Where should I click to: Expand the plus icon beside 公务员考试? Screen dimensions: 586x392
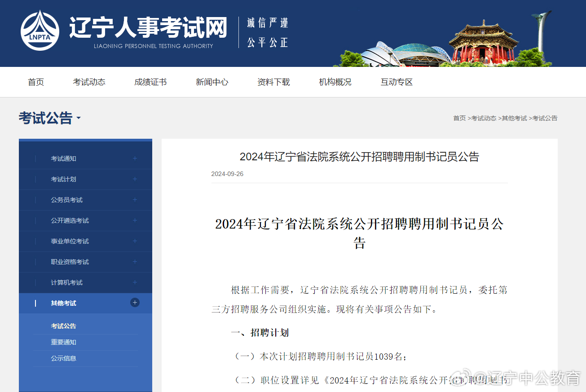(135, 200)
